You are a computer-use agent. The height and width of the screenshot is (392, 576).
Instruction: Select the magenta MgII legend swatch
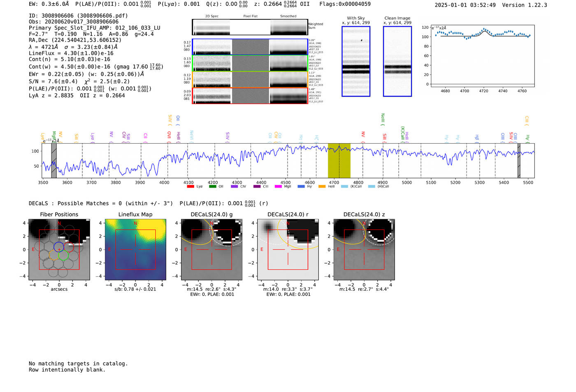click(279, 186)
